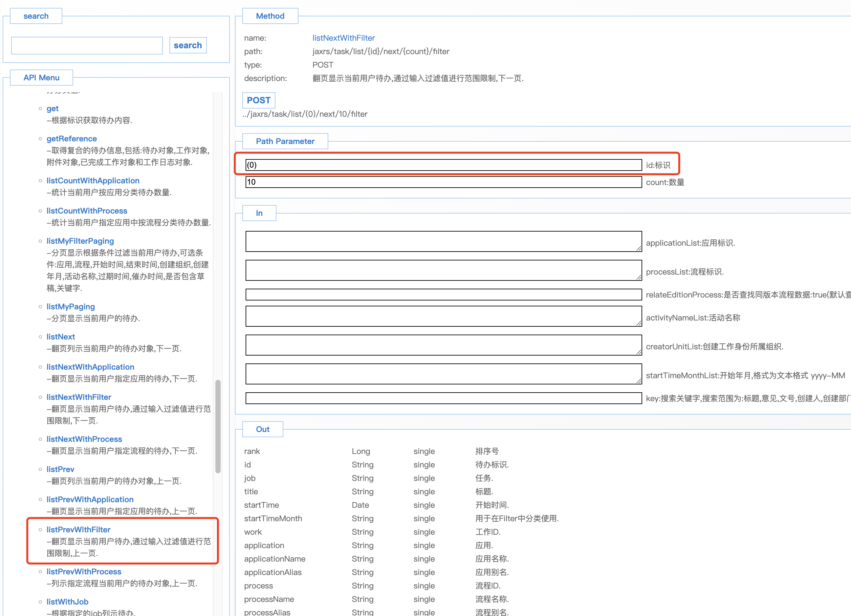The width and height of the screenshot is (851, 616).
Task: Open listMyPaging method link
Action: pyautogui.click(x=71, y=307)
